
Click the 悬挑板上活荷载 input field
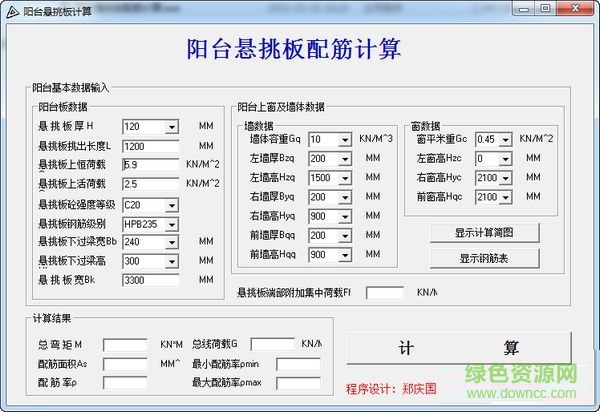[x=151, y=184]
